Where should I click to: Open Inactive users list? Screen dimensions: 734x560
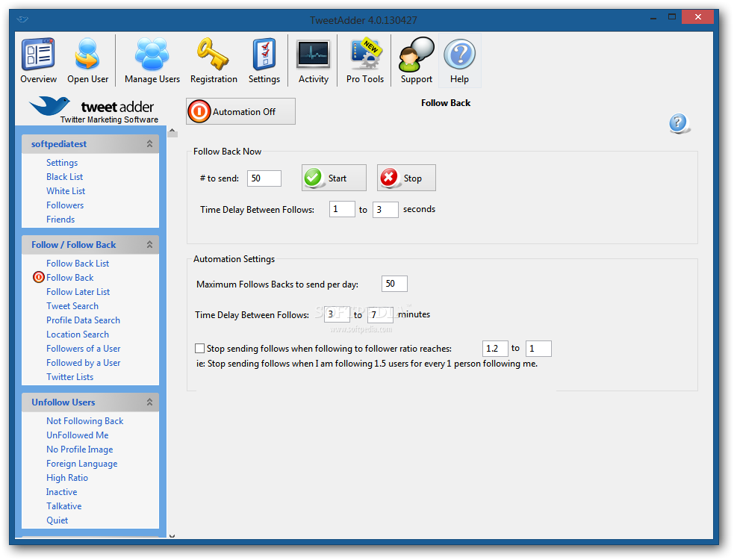pyautogui.click(x=61, y=491)
